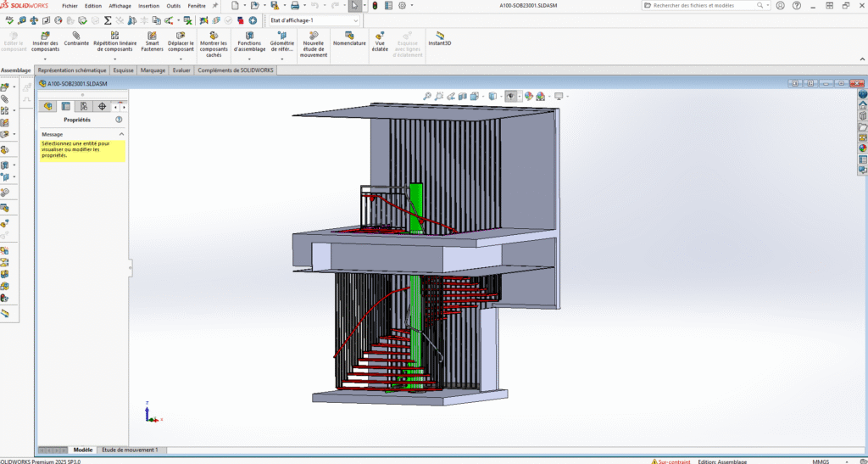The height and width of the screenshot is (464, 868).
Task: Click the Instant3D tool
Action: (440, 36)
